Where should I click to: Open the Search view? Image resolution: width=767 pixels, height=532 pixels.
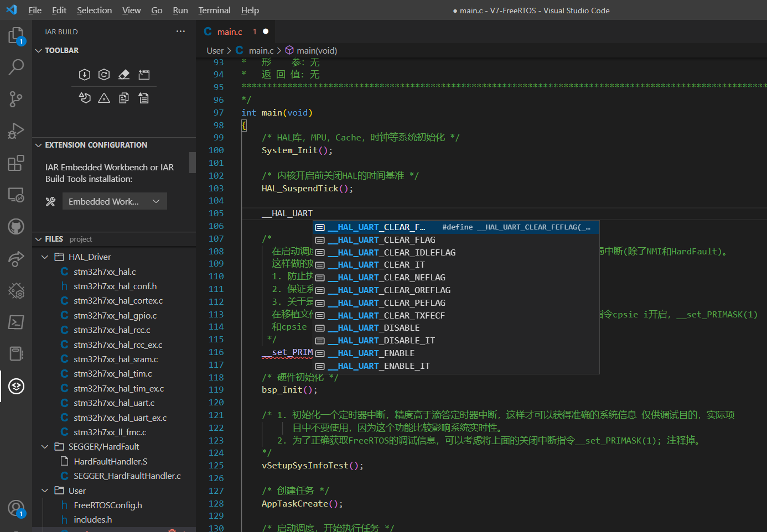(16, 67)
